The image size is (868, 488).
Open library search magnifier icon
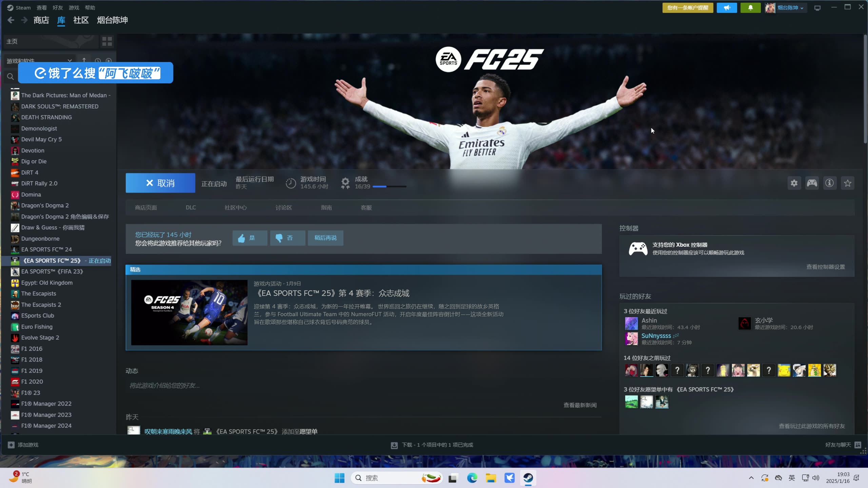(x=10, y=76)
